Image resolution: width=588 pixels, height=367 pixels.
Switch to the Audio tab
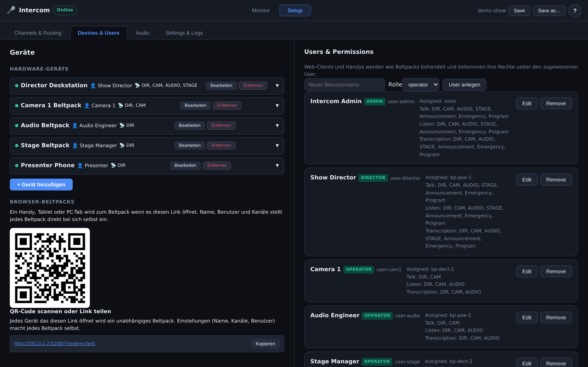coord(143,33)
